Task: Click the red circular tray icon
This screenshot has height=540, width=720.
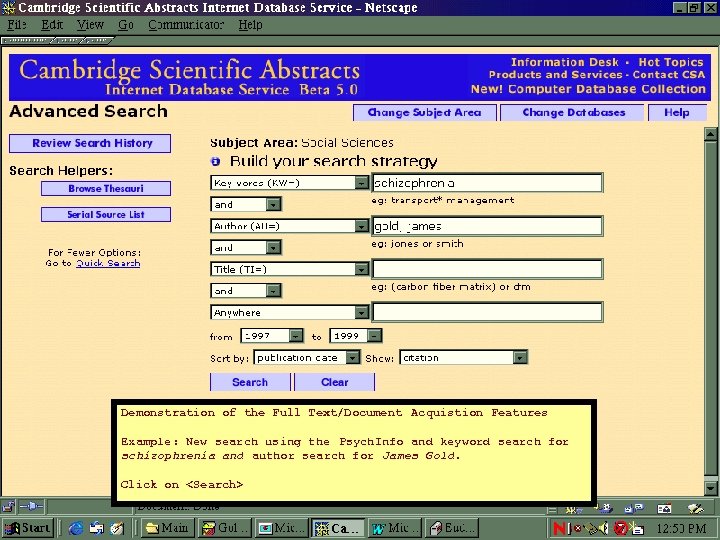Action: tap(620, 528)
